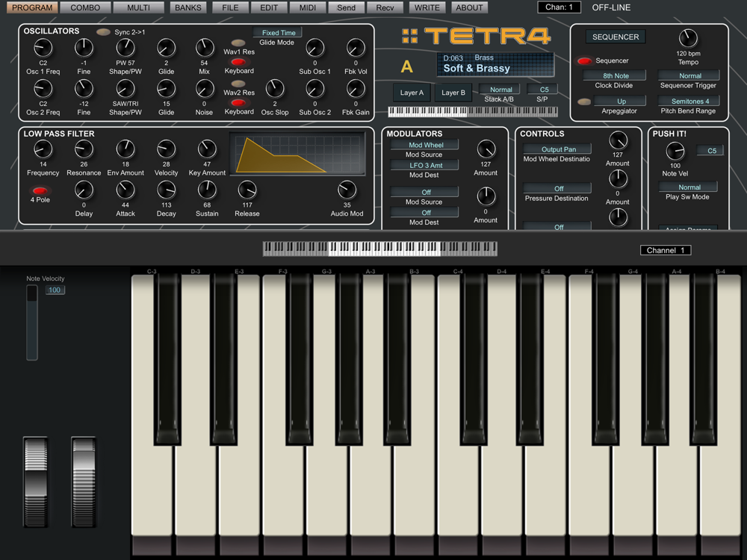Viewport: 747px width, 560px height.
Task: Open the Mod Wheel destination Output Pan selector
Action: [x=558, y=149]
